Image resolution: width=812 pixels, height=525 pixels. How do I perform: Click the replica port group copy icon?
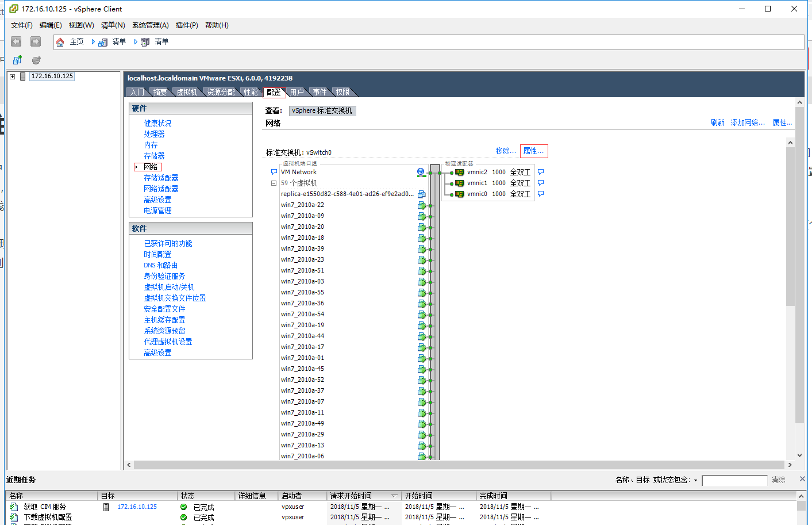pyautogui.click(x=422, y=194)
